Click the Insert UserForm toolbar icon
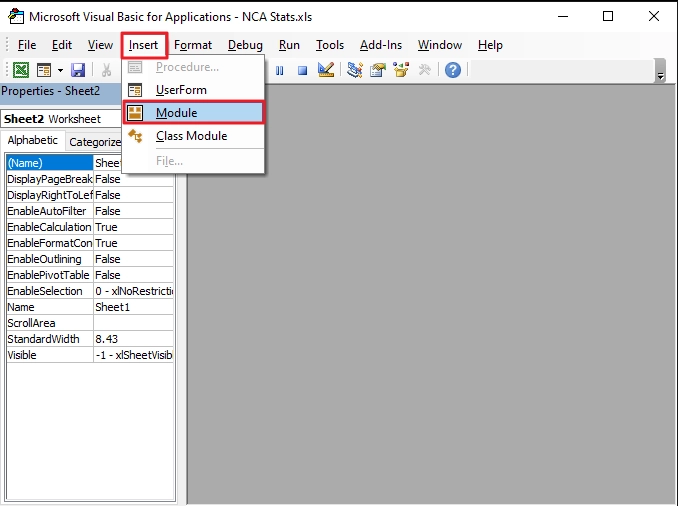 tap(44, 70)
